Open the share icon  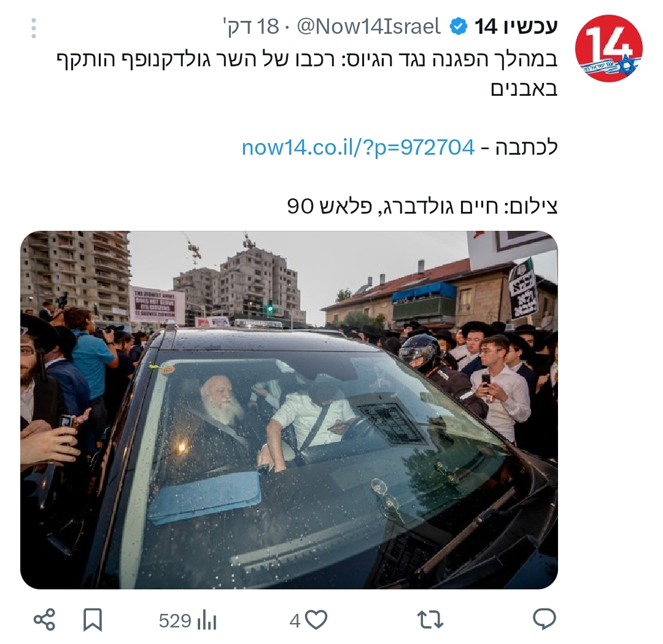tap(44, 620)
